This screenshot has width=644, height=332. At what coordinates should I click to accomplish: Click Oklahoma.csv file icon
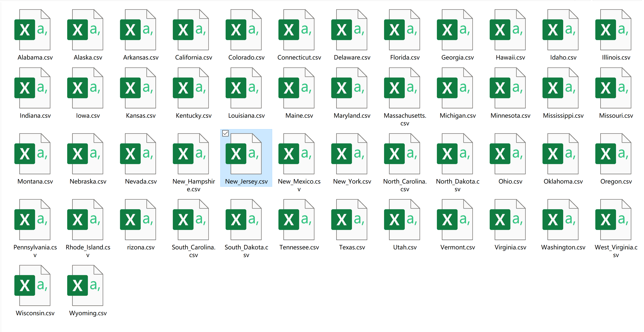point(560,154)
